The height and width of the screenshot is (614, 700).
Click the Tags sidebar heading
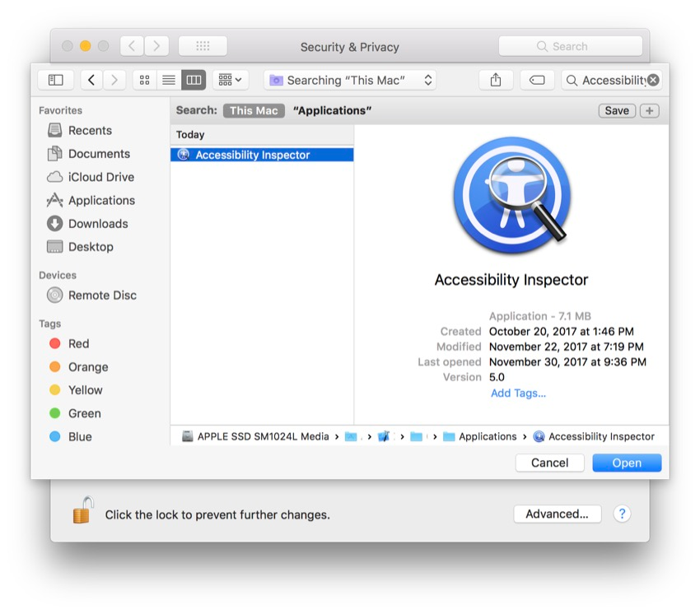49,323
